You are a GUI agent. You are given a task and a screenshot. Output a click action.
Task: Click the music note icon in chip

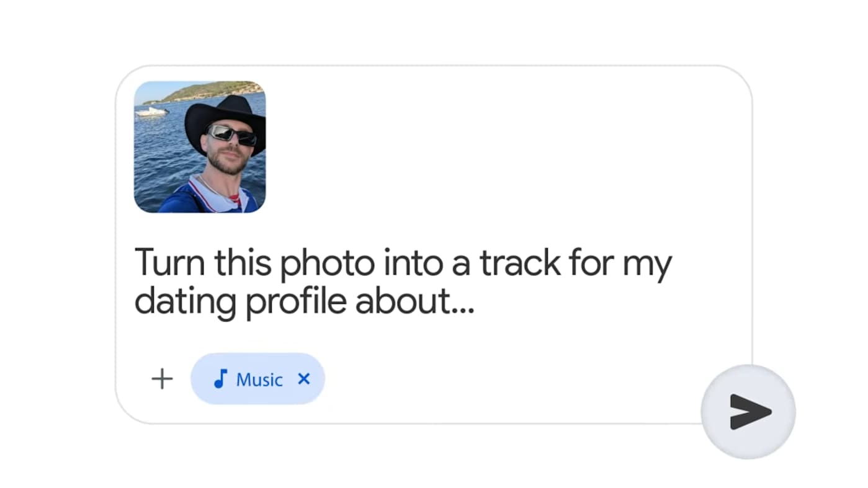(x=220, y=379)
